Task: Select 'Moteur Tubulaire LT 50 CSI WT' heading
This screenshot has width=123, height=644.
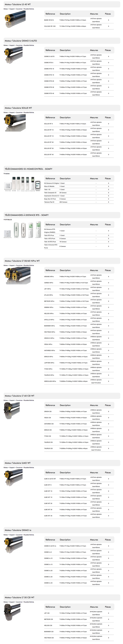Action: coord(19,598)
